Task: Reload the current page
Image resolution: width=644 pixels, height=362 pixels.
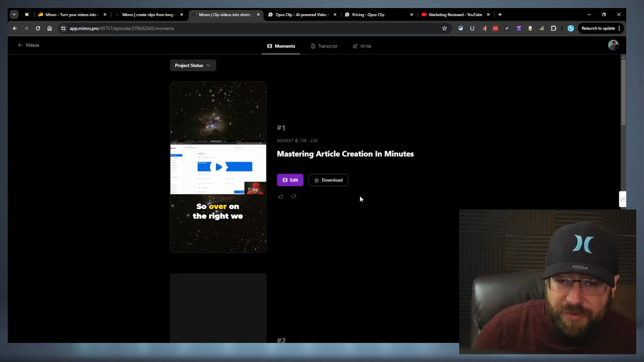Action: tap(38, 28)
